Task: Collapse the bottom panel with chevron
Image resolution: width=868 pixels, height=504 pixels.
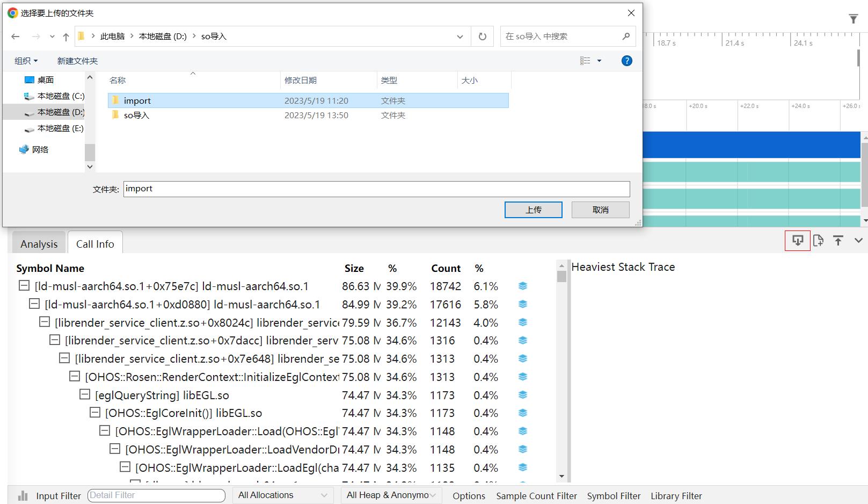Action: [x=858, y=240]
